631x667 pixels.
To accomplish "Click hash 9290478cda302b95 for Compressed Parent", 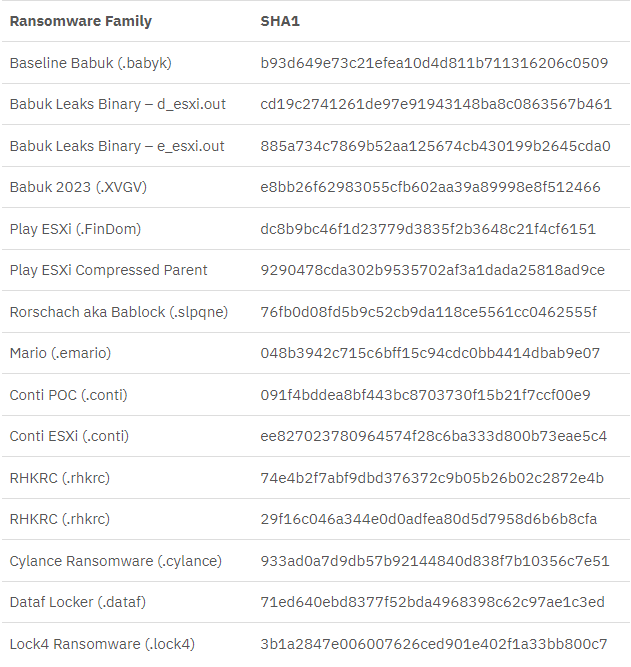I will click(x=432, y=270).
